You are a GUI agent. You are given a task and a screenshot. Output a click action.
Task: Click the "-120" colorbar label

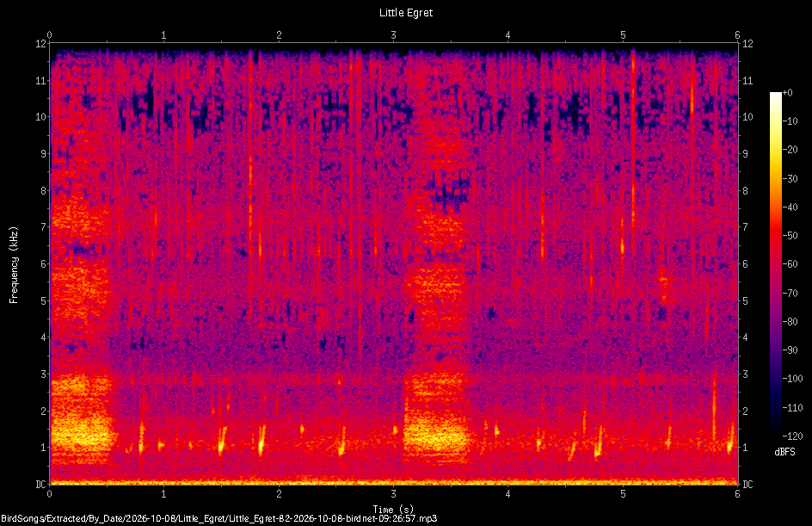[792, 436]
